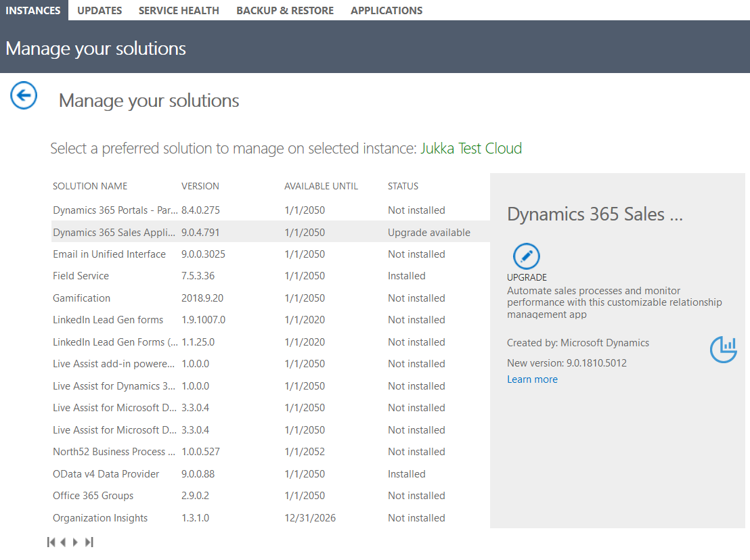The image size is (750, 560).
Task: Click version 2018.9.20 cell
Action: click(202, 298)
